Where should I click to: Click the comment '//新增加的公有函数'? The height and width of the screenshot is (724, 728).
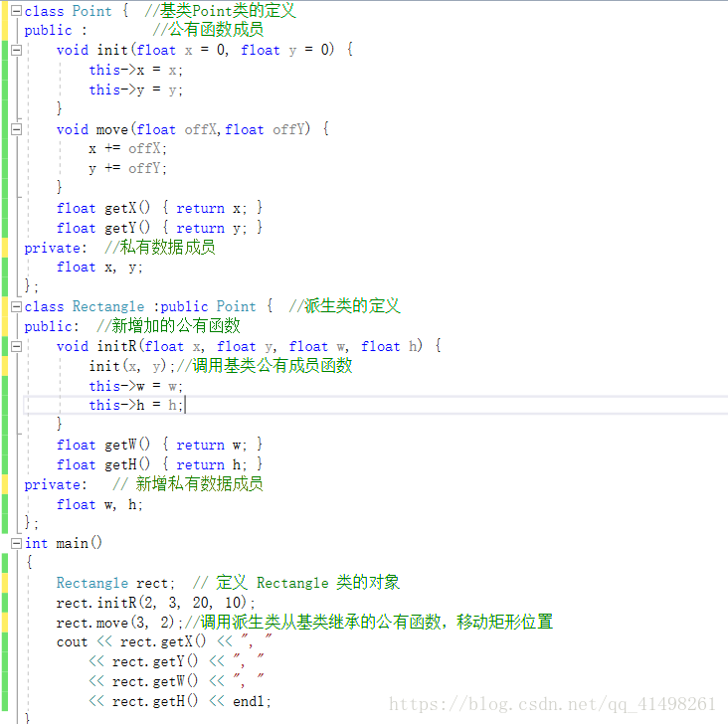point(168,326)
